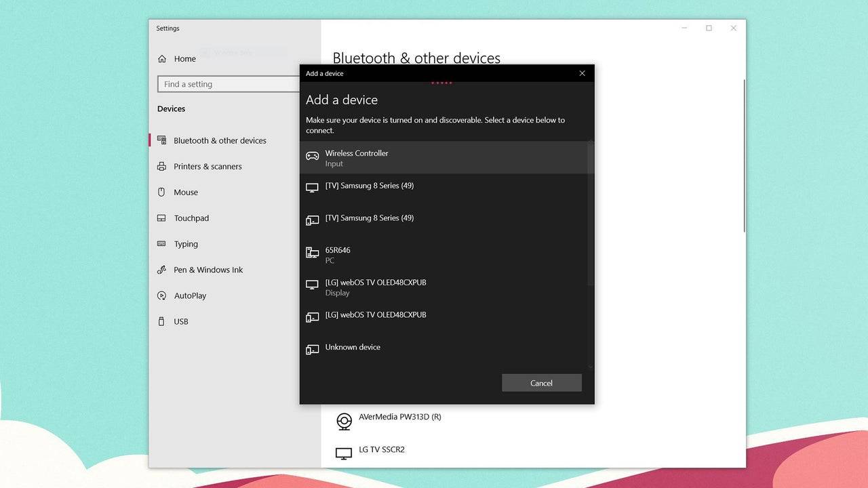Click the AVerMedia PW313D webcam icon

[x=344, y=421]
